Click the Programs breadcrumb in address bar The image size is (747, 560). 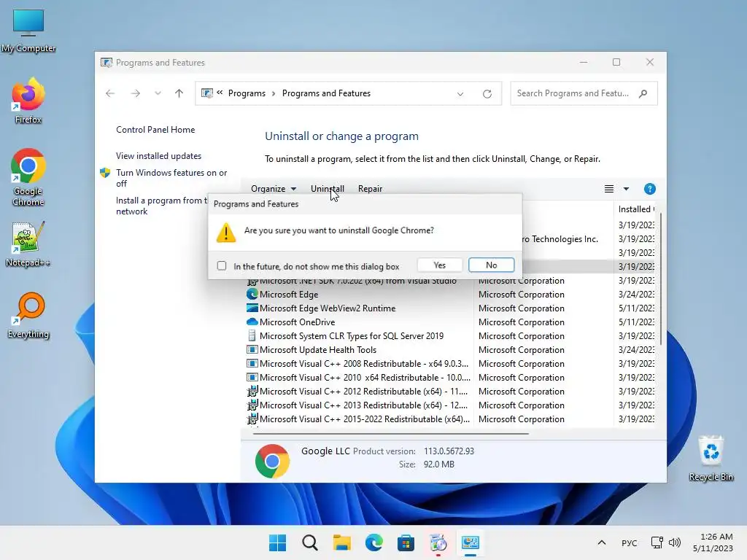coord(247,93)
